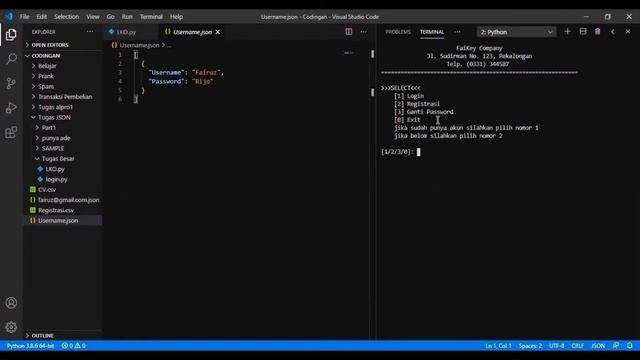The width and height of the screenshot is (640, 360).
Task: Open the File menu
Action: 24,17
